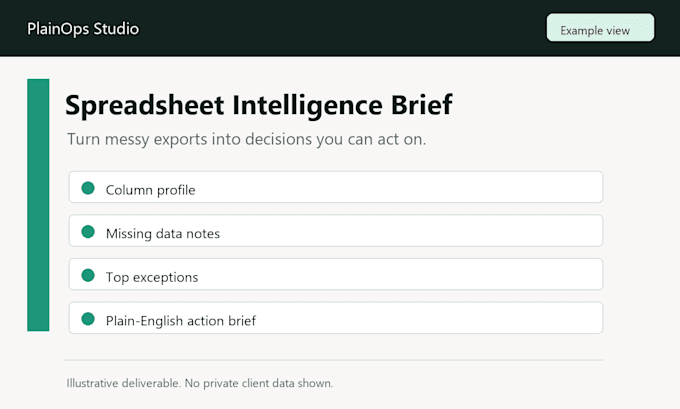Open the Column profile row
Viewport: 680px width, 409px height.
click(x=336, y=187)
